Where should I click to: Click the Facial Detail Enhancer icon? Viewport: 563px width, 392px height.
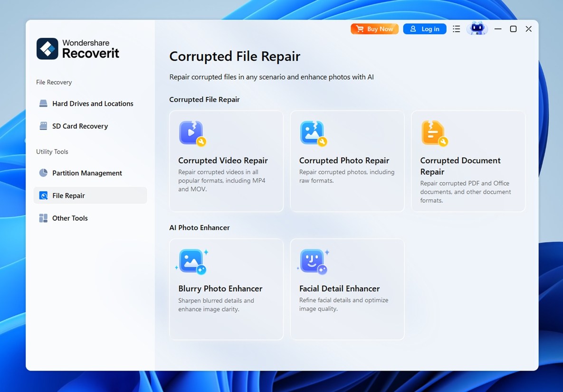click(313, 261)
